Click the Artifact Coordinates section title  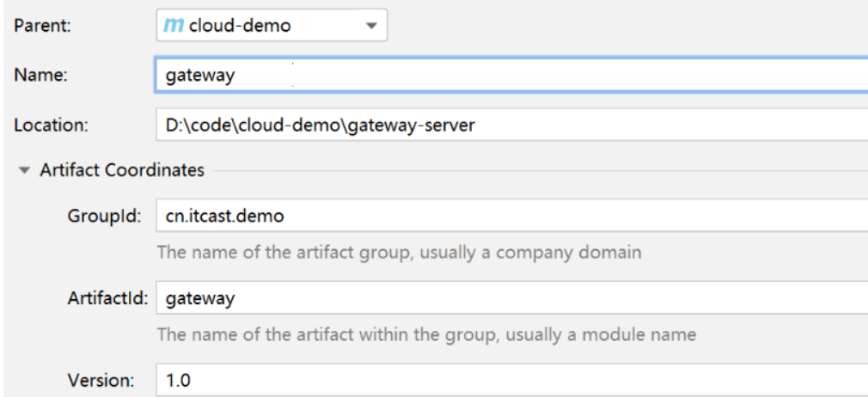click(x=122, y=170)
